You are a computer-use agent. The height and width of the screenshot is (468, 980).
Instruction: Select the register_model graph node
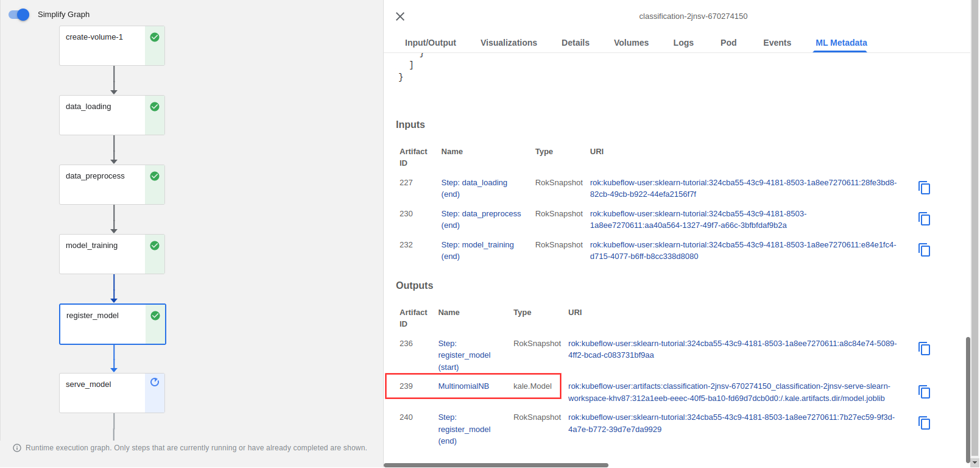click(113, 324)
